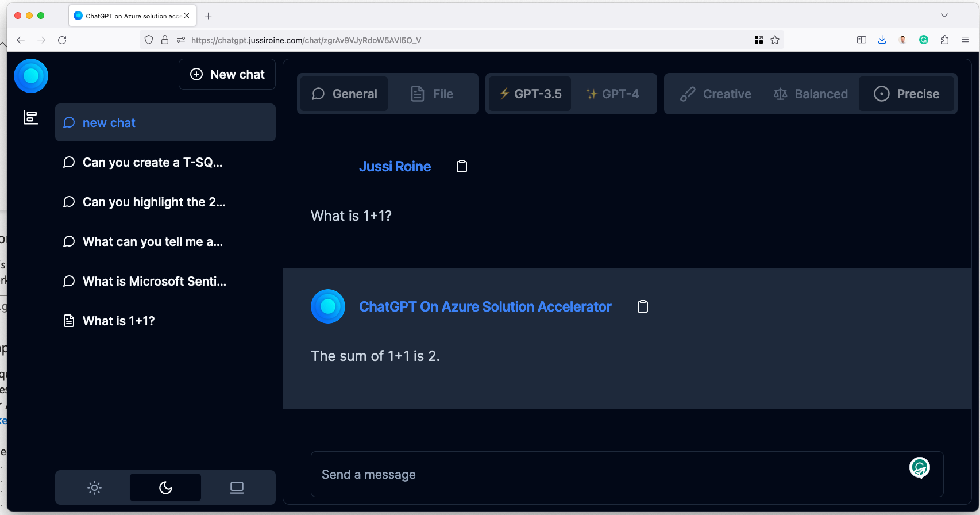Click the message text 'What is 1+1?'

pos(351,216)
